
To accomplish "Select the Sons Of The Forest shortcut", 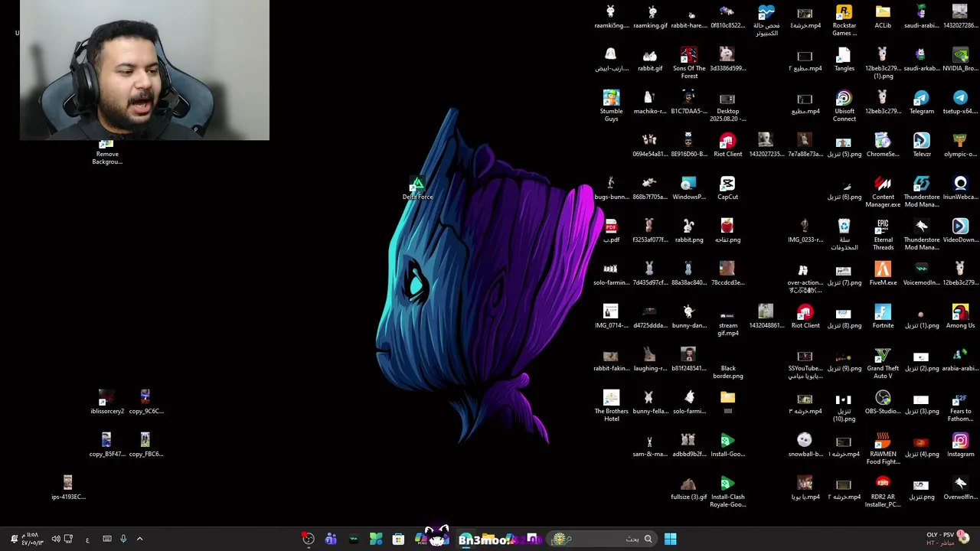I will tap(689, 63).
